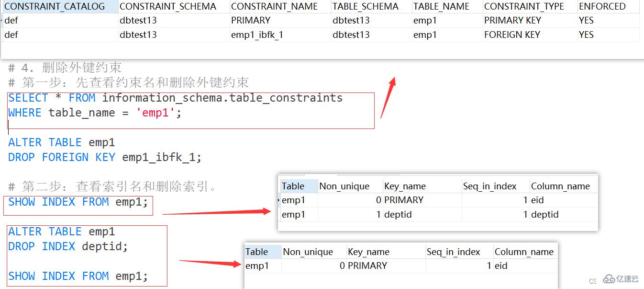Click the SELECT * FROM information_schema statement

pyautogui.click(x=175, y=97)
